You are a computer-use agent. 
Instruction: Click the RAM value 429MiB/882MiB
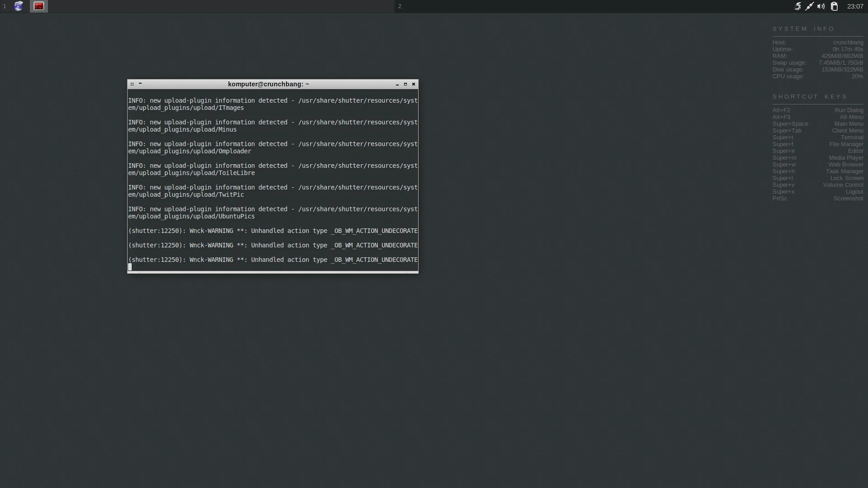[x=842, y=56]
